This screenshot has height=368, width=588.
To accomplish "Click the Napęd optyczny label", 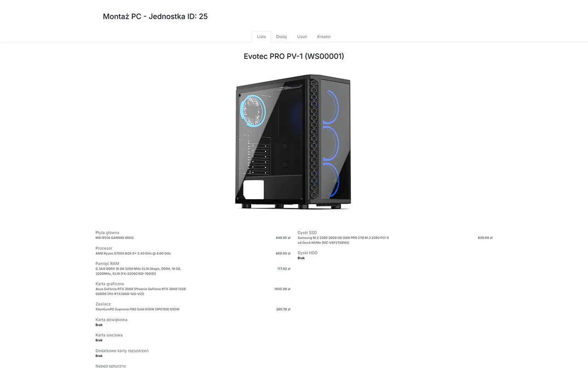I will (x=111, y=366).
